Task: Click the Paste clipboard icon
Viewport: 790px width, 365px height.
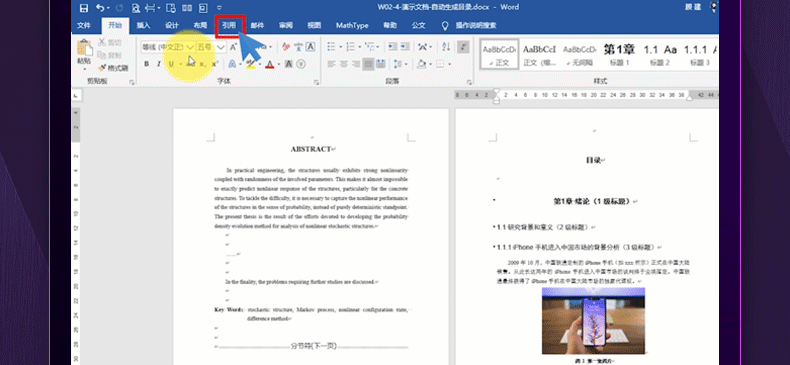Action: click(x=85, y=48)
